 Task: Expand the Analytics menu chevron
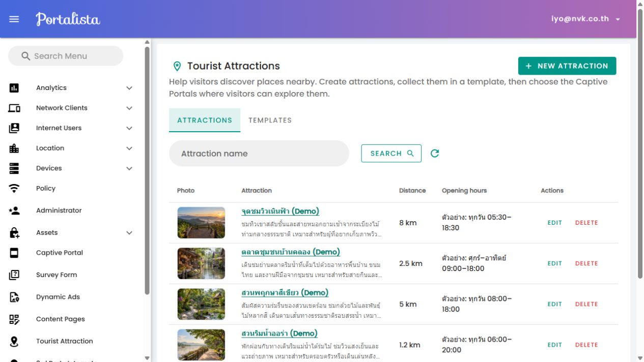coord(129,88)
